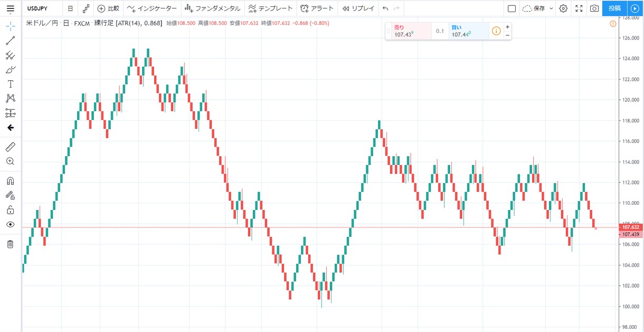This screenshot has width=644, height=332.
Task: Click the 売り sell button at 107.43
Action: pos(412,31)
